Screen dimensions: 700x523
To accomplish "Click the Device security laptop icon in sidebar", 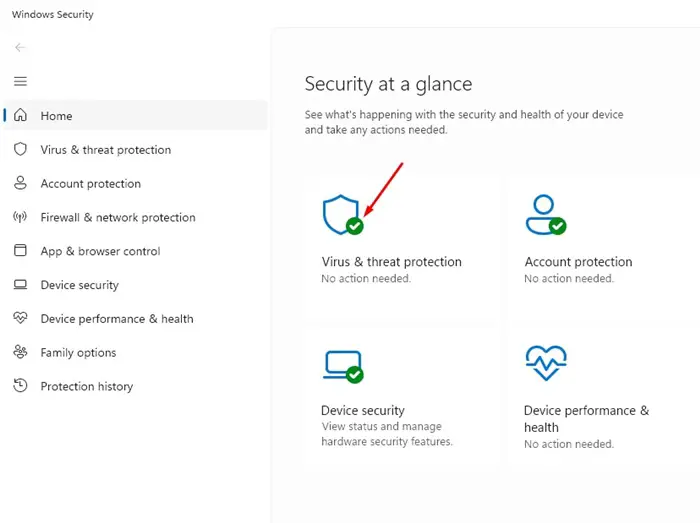I will click(x=20, y=285).
